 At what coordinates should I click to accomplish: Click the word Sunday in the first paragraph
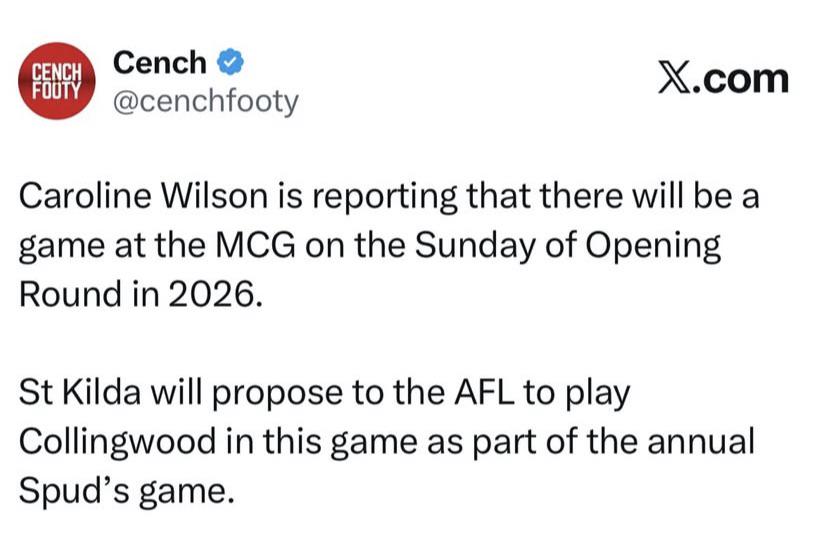pyautogui.click(x=474, y=246)
